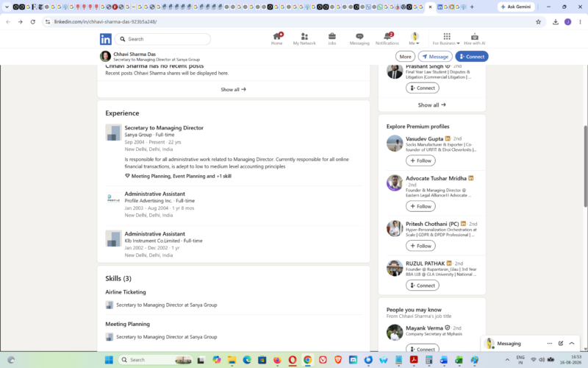This screenshot has width=588, height=368.
Task: Bookmark this page with star icon
Action: (538, 22)
